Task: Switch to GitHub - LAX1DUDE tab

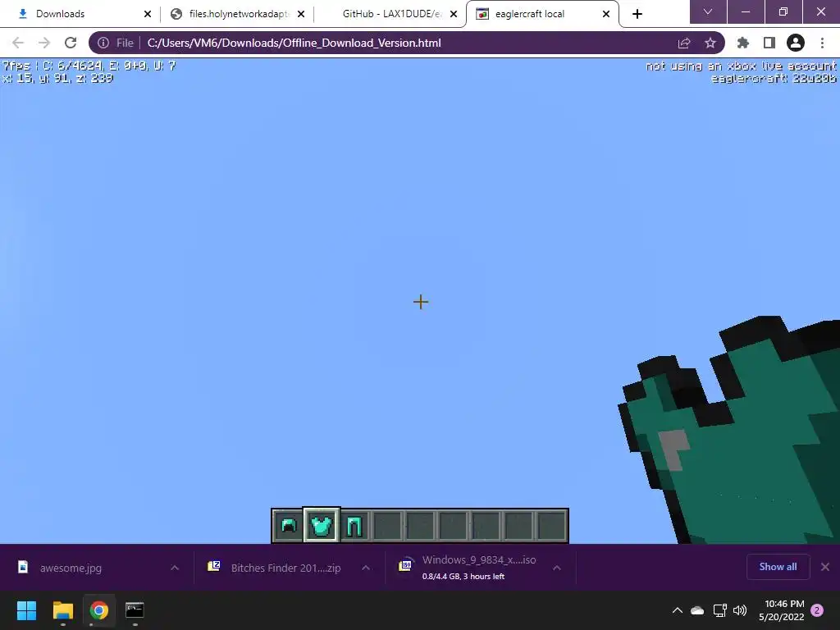Action: [x=391, y=14]
